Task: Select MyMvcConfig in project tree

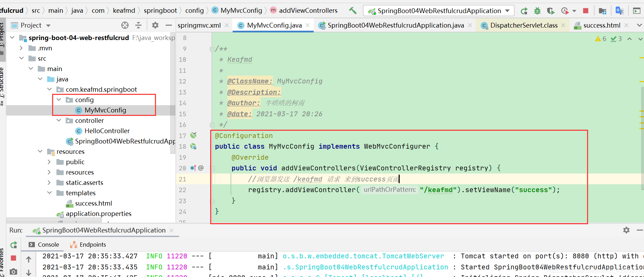Action: coord(105,110)
